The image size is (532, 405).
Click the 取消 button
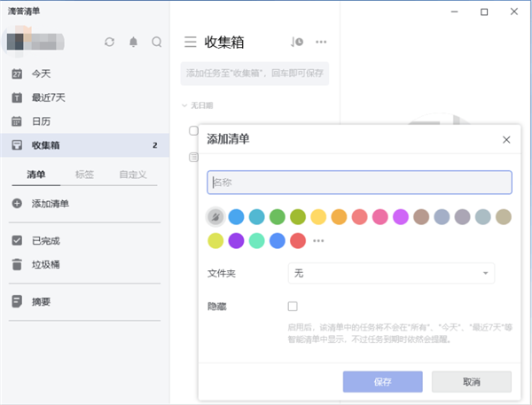[x=471, y=382]
